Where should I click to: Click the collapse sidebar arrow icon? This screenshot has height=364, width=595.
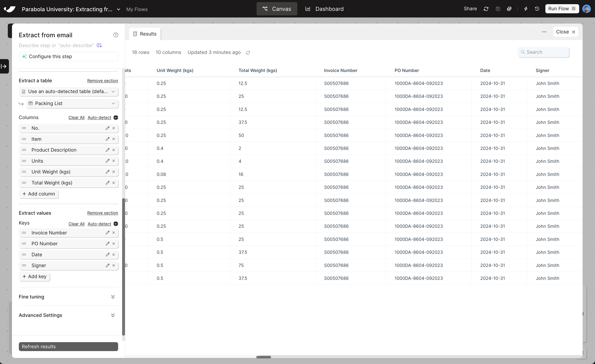[4, 66]
